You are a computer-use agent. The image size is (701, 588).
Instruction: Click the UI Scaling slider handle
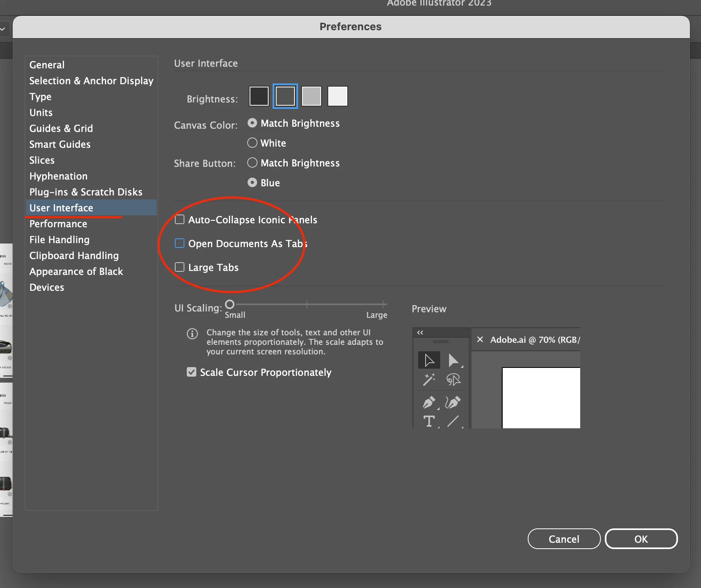pos(230,304)
